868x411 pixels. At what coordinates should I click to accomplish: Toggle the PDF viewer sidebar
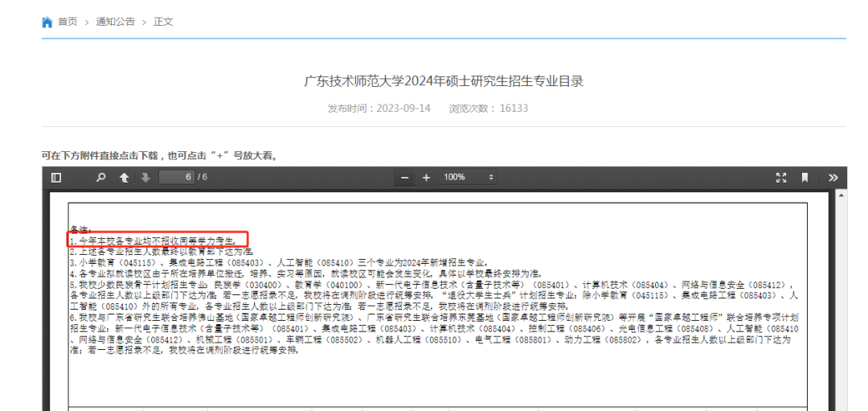(x=56, y=177)
